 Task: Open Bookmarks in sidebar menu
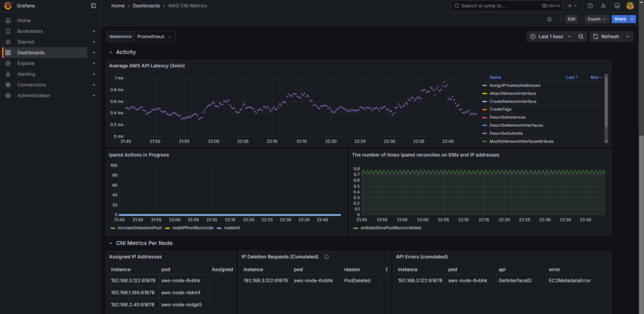(30, 31)
